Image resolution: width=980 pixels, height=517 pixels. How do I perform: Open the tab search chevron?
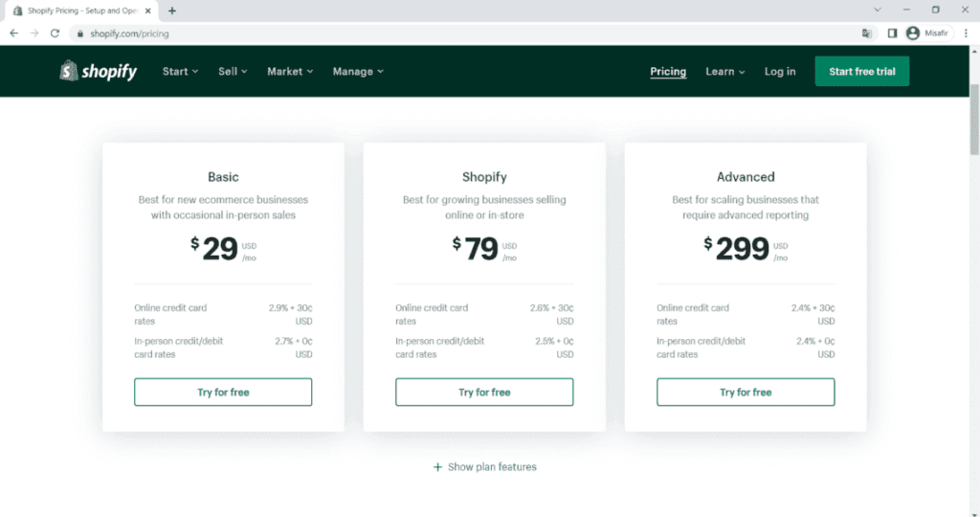point(878,10)
